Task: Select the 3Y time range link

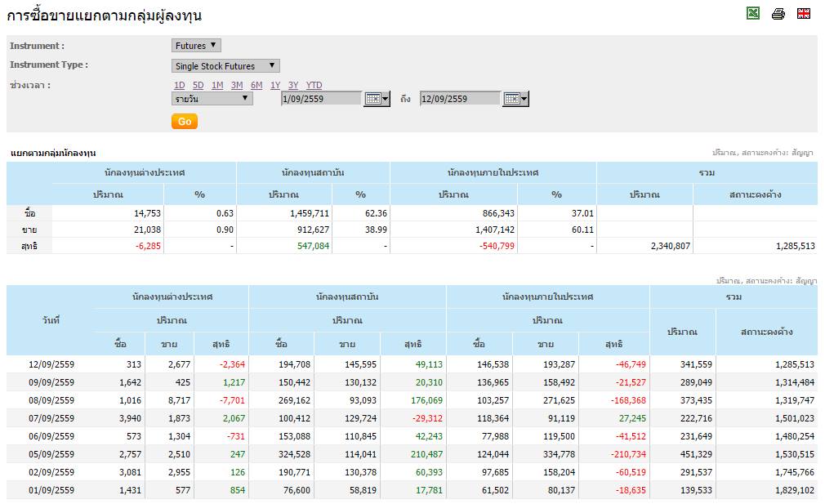Action: point(293,85)
